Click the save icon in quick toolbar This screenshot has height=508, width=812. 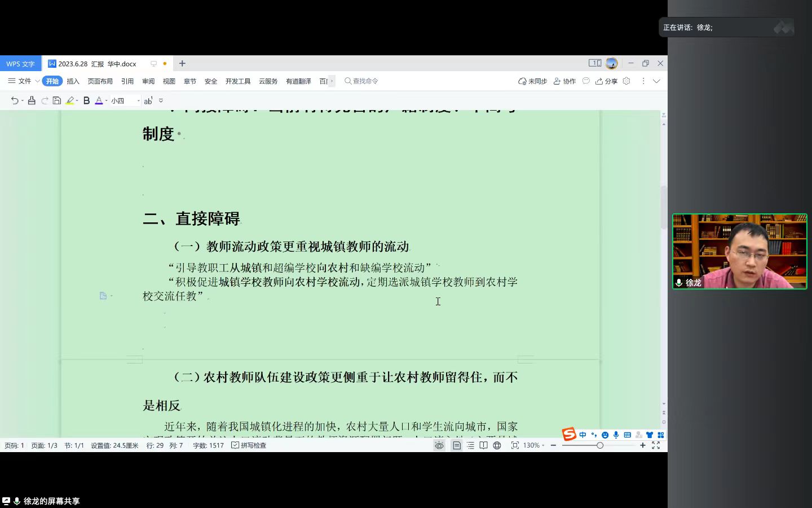[x=56, y=100]
